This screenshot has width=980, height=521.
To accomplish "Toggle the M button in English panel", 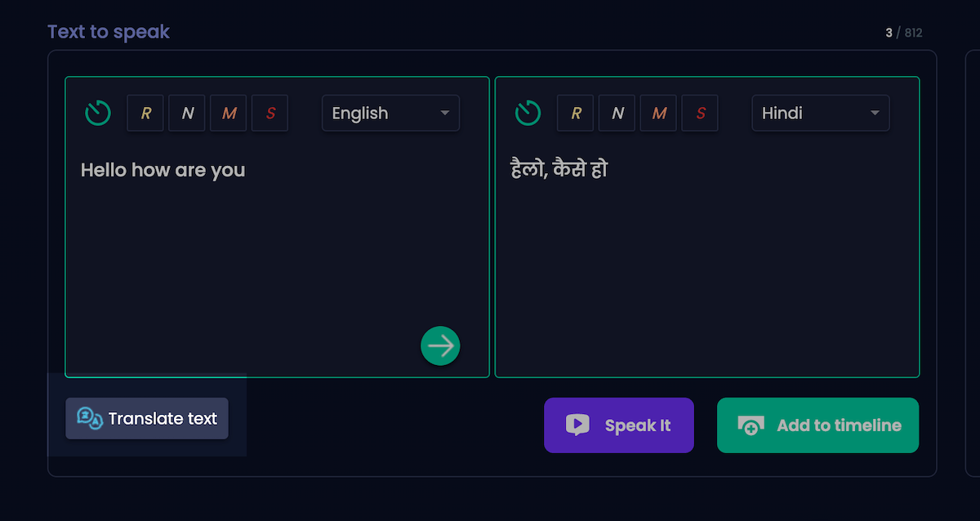I will pyautogui.click(x=229, y=114).
